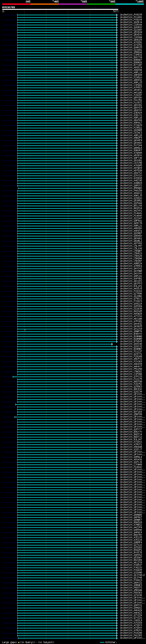Select hit UniRef100_Q5YEU9
146x644 pixels.
[131, 32]
